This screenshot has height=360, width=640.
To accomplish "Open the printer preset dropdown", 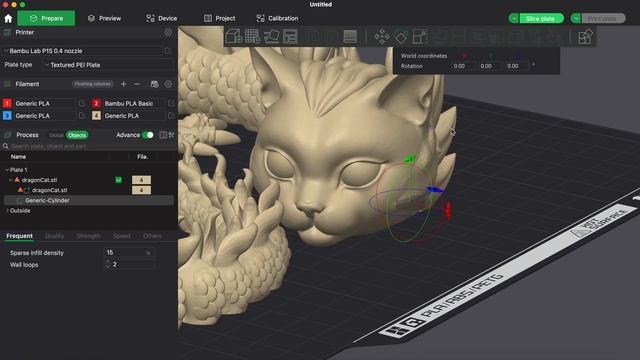I will pyautogui.click(x=82, y=51).
